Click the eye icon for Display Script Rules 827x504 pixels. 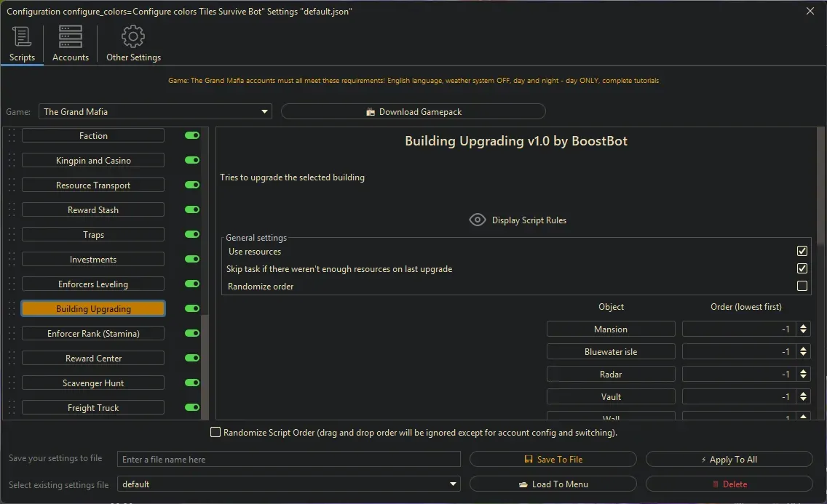tap(478, 220)
